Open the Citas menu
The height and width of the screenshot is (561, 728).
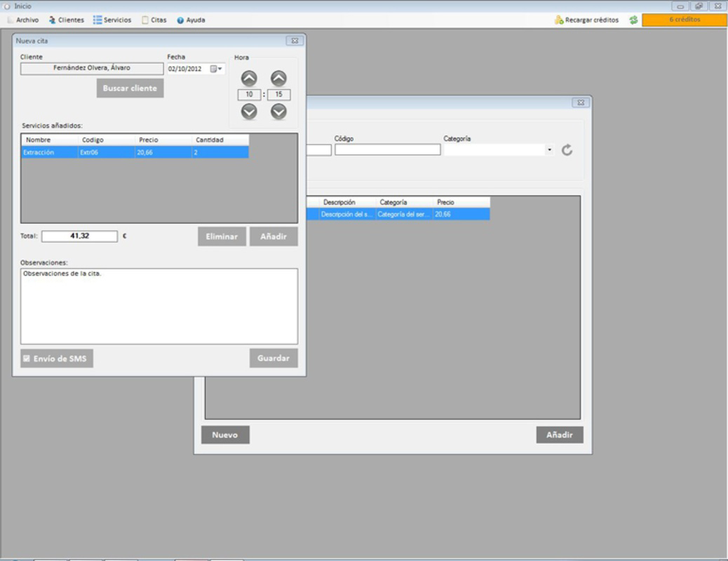coord(154,20)
